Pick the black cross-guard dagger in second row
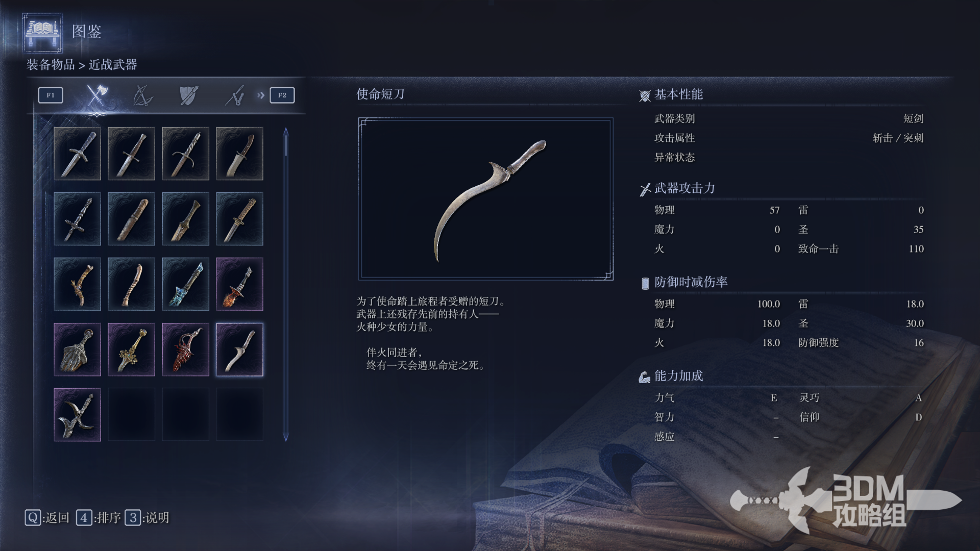 78,219
